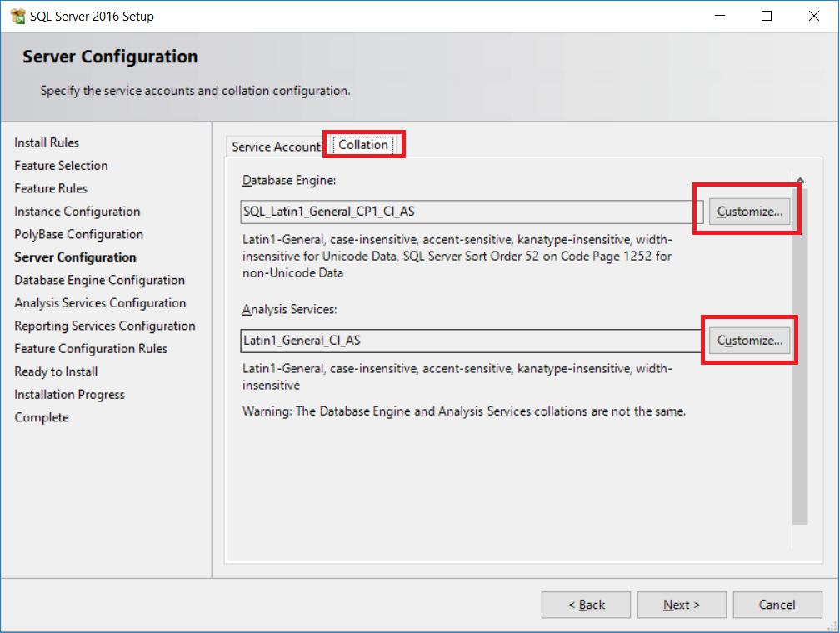Select Feature Configuration Rules step

91,349
